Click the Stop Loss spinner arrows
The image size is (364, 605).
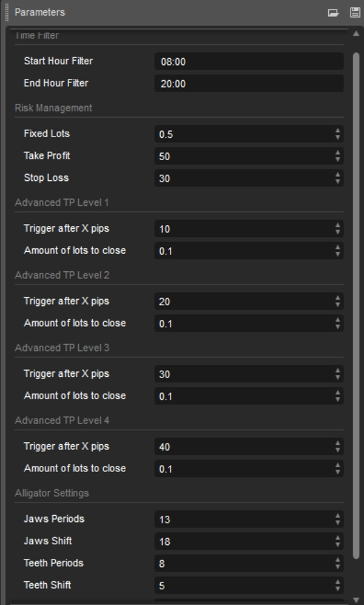(x=338, y=178)
